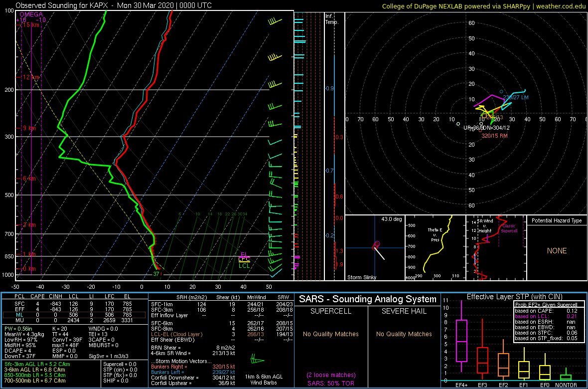Click the Bunkers Left storm motion entry

(193, 372)
